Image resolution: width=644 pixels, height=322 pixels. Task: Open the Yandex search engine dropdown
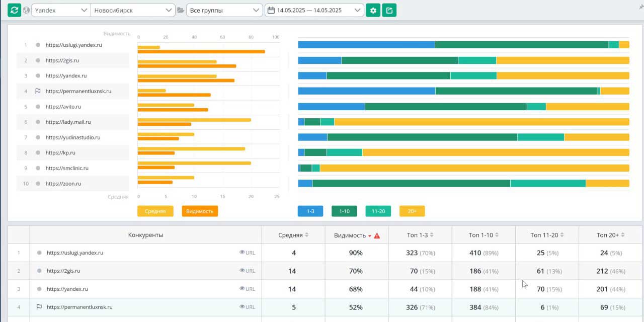[61, 10]
